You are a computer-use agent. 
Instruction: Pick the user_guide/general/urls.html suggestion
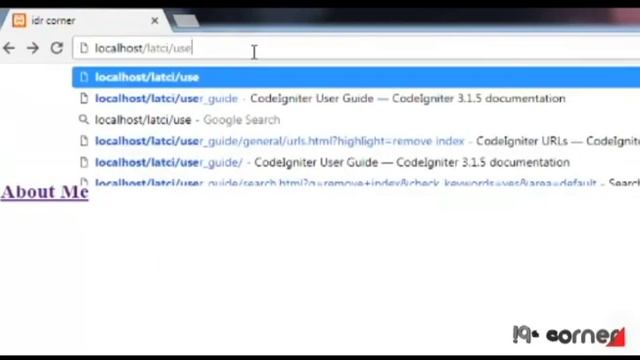click(x=356, y=141)
